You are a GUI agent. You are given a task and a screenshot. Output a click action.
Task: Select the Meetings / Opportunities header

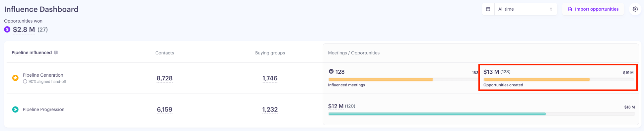[354, 53]
